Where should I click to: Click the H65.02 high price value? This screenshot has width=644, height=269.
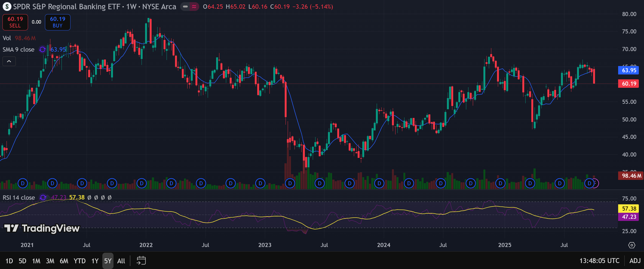236,7
